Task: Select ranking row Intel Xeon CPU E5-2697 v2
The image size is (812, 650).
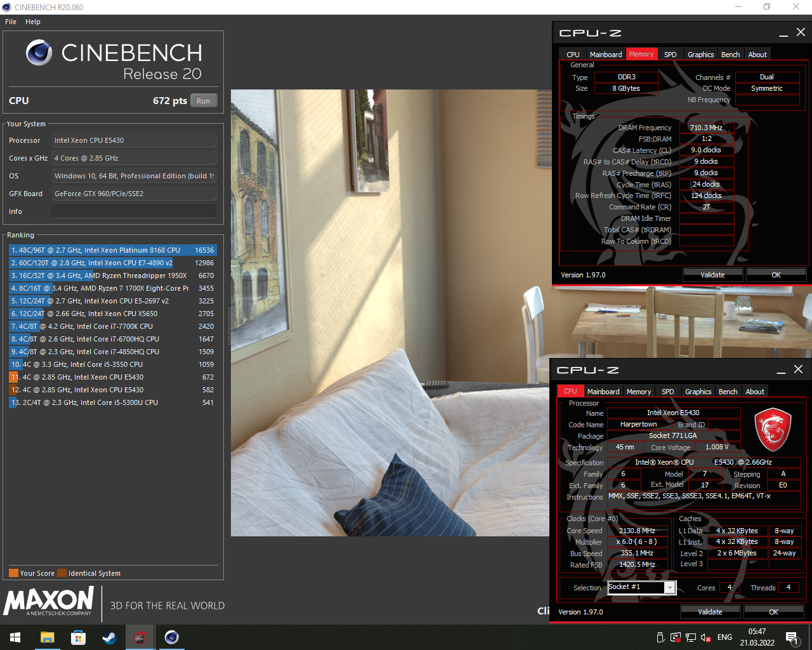Action: [112, 301]
